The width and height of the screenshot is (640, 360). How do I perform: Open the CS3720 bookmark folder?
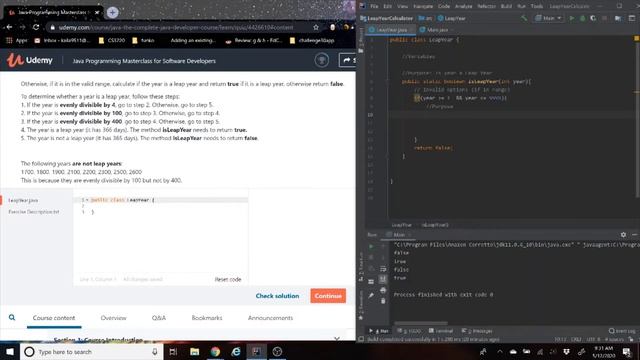click(112, 40)
